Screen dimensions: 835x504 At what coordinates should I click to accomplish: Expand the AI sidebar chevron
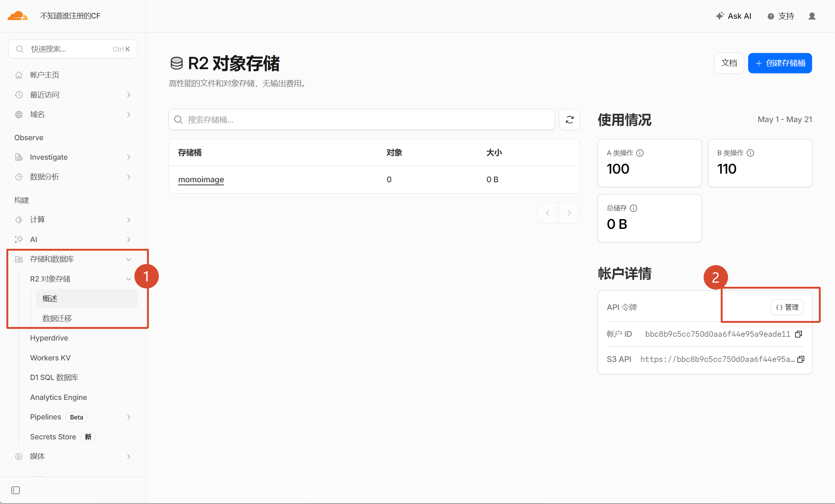click(129, 239)
